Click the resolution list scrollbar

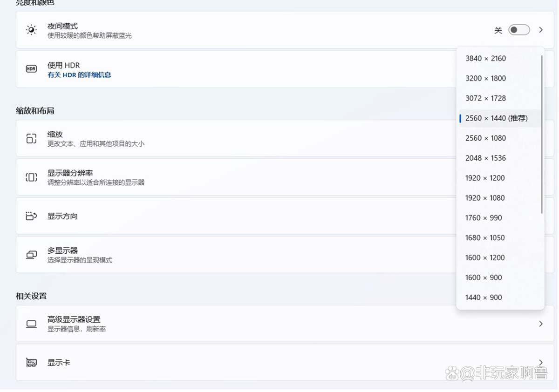[542, 135]
